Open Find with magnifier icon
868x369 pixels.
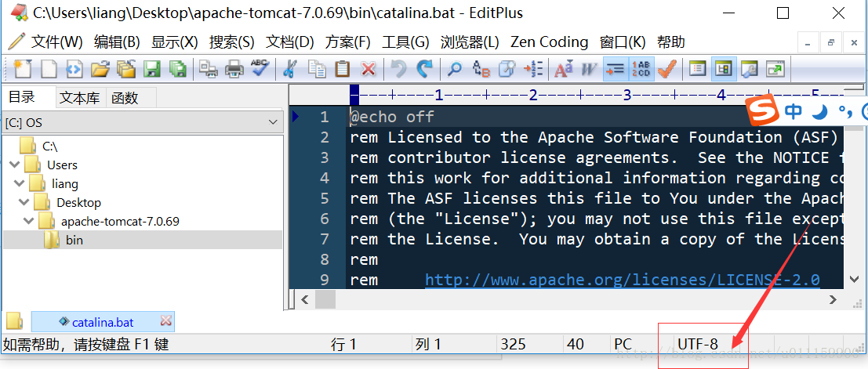455,69
